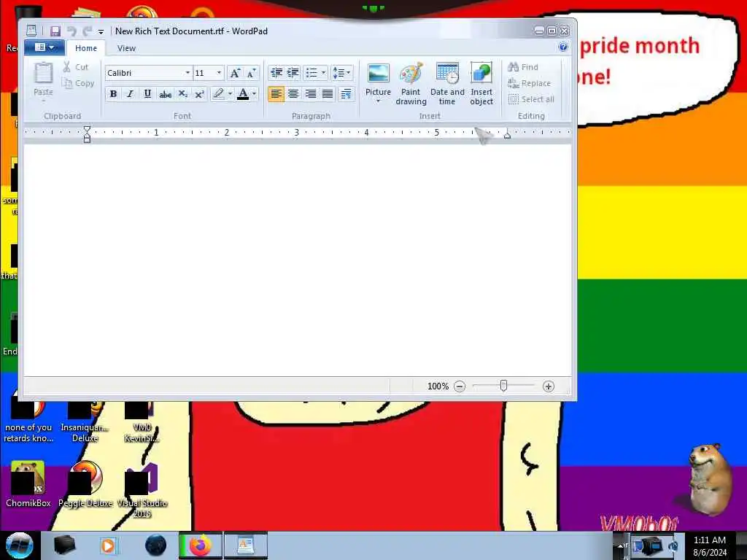Click the bullet list icon
Image resolution: width=747 pixels, height=560 pixels.
311,73
